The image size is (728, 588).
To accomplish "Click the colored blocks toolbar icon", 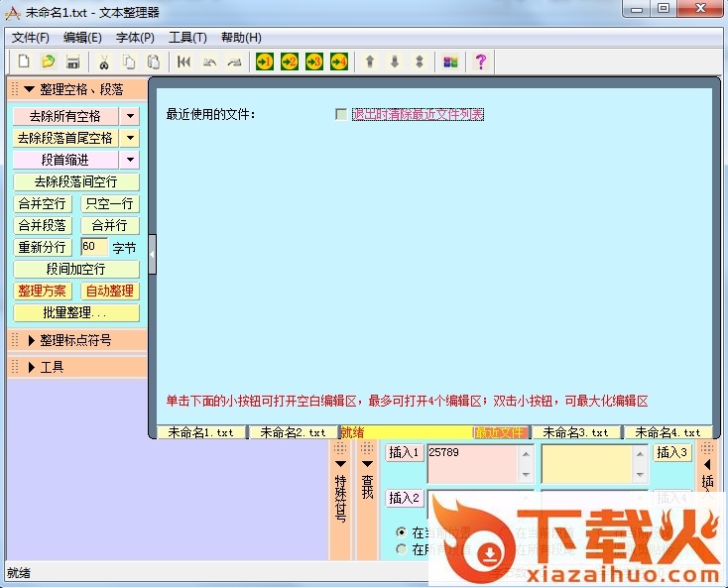I will pyautogui.click(x=450, y=61).
